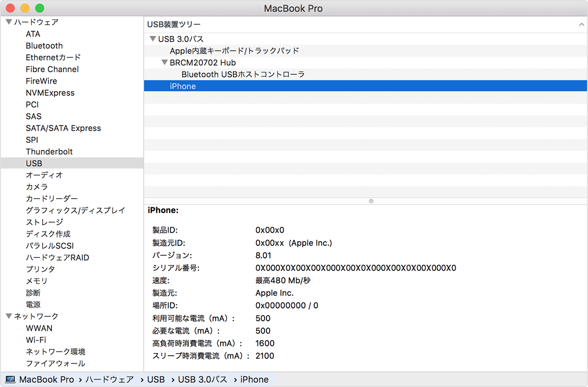Open 電源 in the sidebar
588x387 pixels.
33,305
